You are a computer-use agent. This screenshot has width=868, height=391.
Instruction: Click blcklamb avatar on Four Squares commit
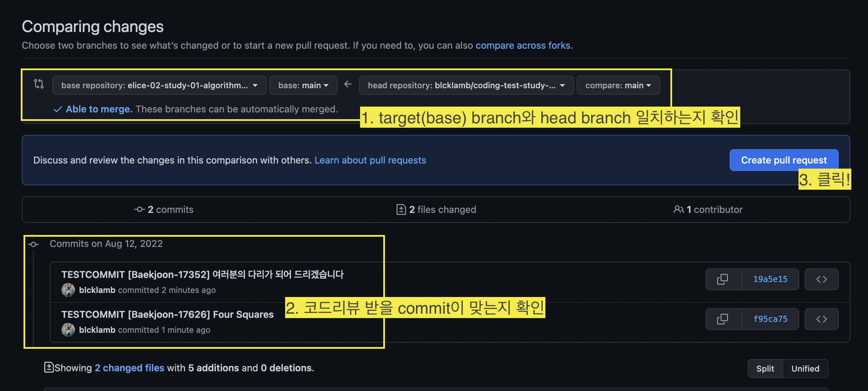pos(68,330)
